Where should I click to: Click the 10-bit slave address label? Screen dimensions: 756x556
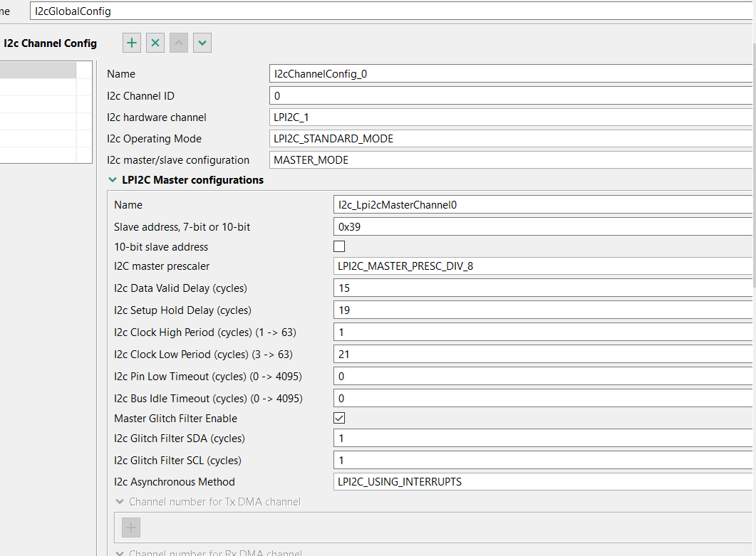coord(161,247)
